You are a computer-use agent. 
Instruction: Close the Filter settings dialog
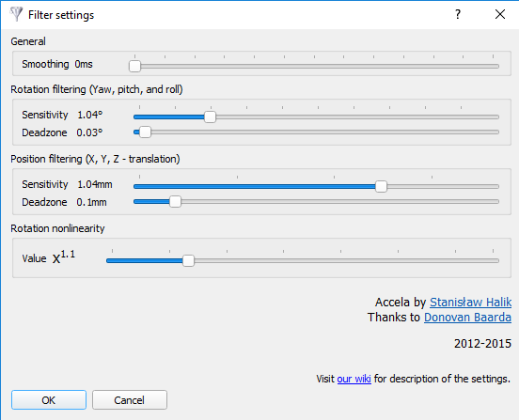tap(500, 14)
